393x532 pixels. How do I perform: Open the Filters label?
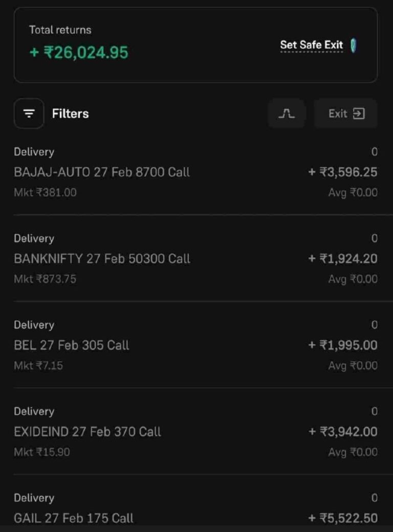pyautogui.click(x=70, y=114)
